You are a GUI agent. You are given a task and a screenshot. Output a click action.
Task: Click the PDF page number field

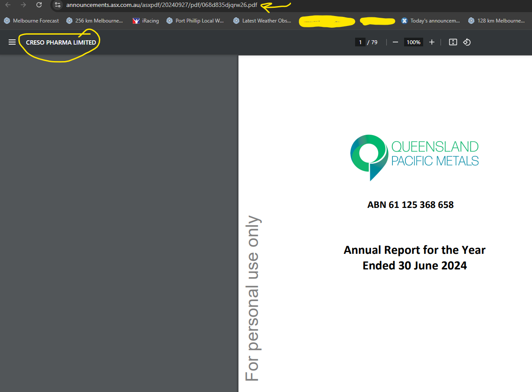coord(360,42)
